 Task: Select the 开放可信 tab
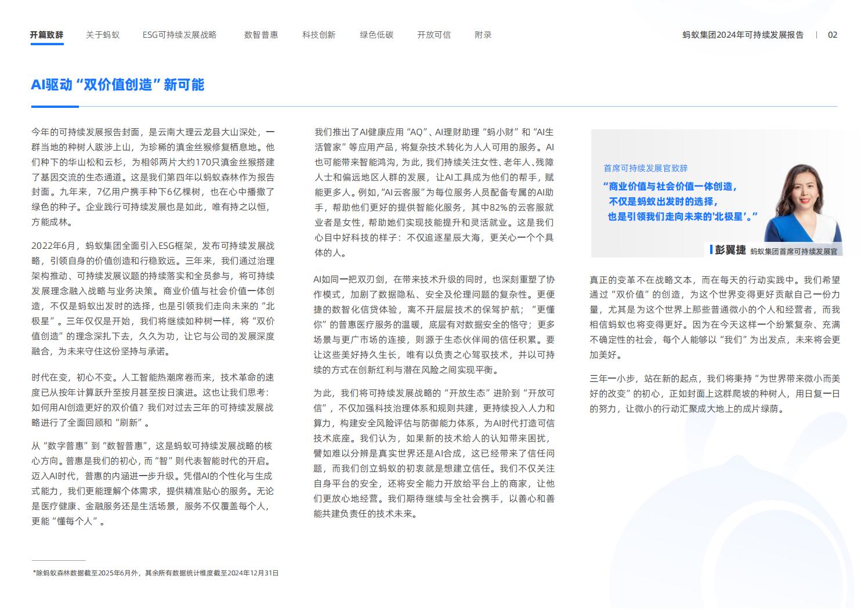pyautogui.click(x=434, y=35)
